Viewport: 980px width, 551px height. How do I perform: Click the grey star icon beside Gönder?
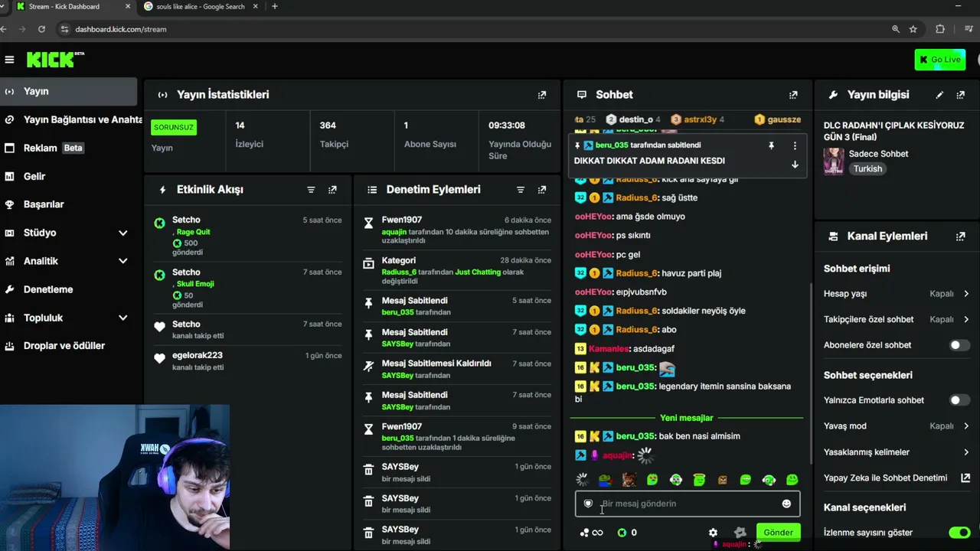(740, 533)
